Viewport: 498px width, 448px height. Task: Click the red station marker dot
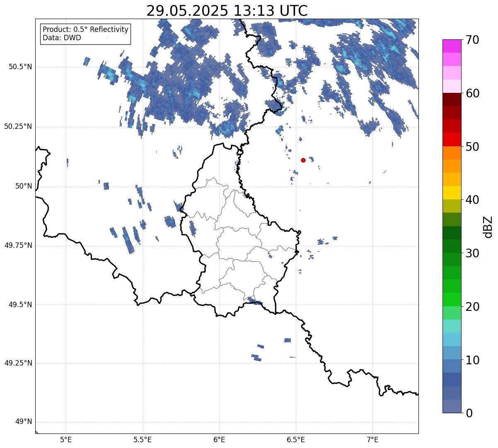pos(303,160)
